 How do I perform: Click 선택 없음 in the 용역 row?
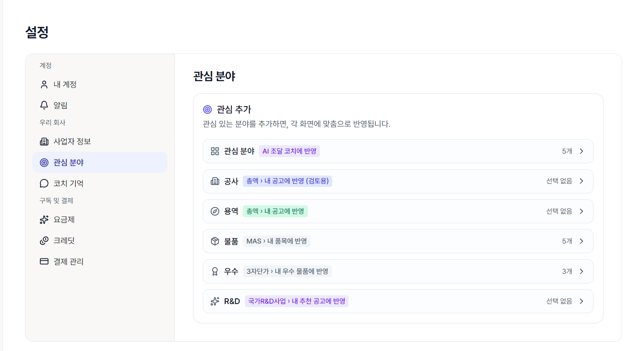[x=559, y=211]
